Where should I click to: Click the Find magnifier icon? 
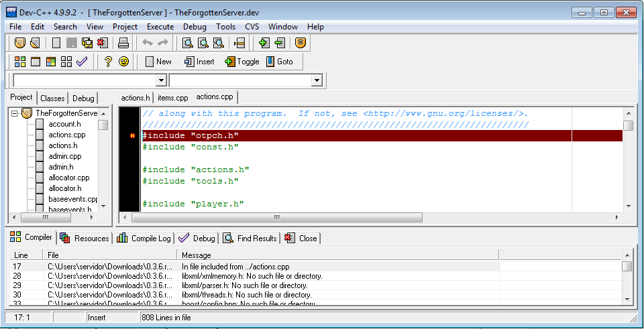(x=188, y=43)
